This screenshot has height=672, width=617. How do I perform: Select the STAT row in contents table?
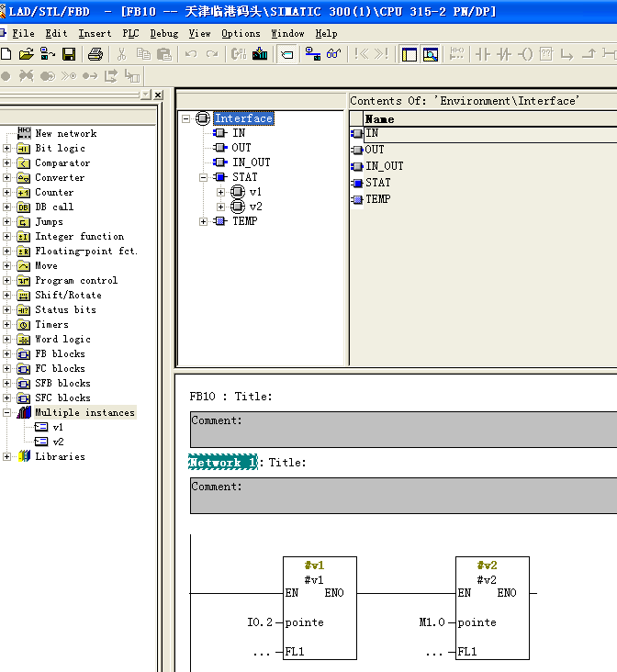coord(377,183)
